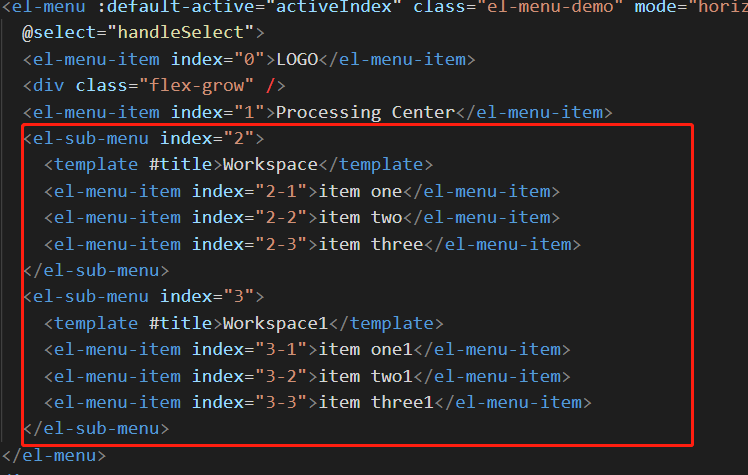The width and height of the screenshot is (748, 475).
Task: Click the index value "2-1"
Action: coord(281,191)
